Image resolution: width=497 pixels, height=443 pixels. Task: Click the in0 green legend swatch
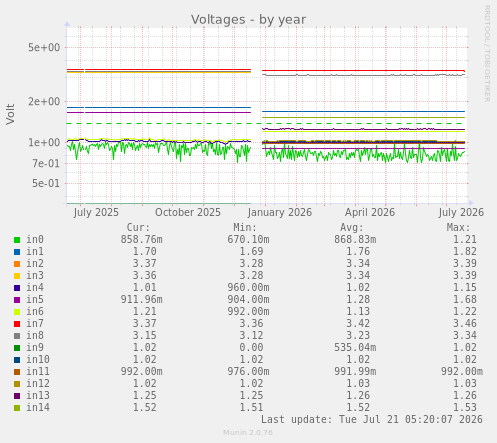(17, 240)
